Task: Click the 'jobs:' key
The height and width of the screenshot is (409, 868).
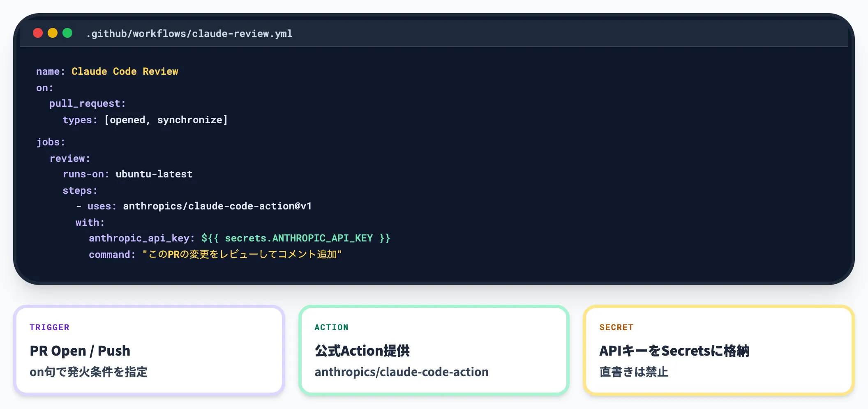Action: 51,142
